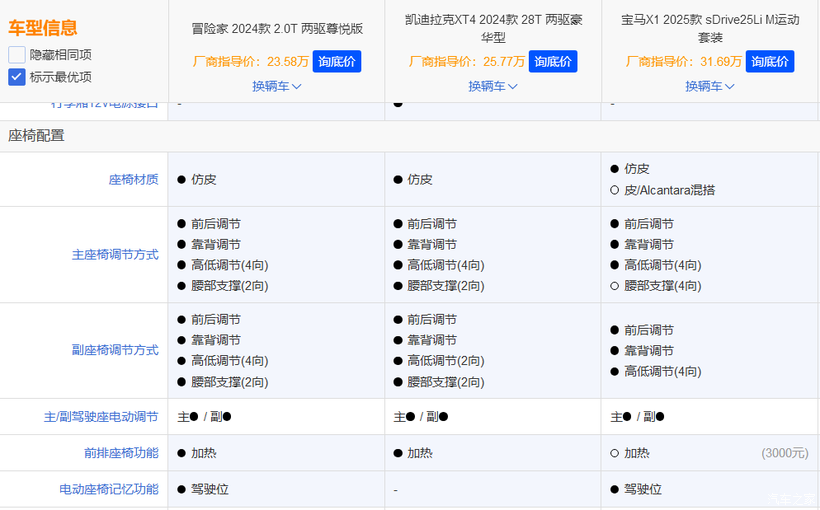Check the 隐藏相同项 checkbox
The width and height of the screenshot is (820, 510).
click(17, 55)
